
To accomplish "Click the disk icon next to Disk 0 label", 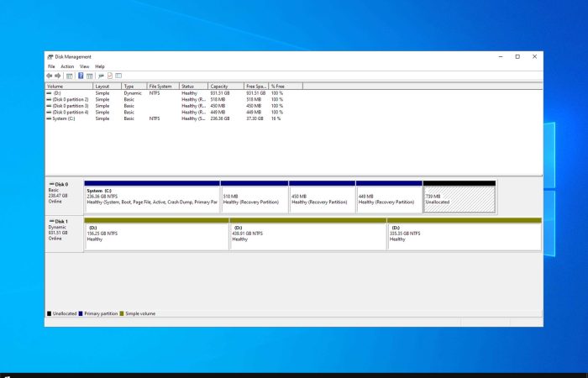I will pos(52,184).
